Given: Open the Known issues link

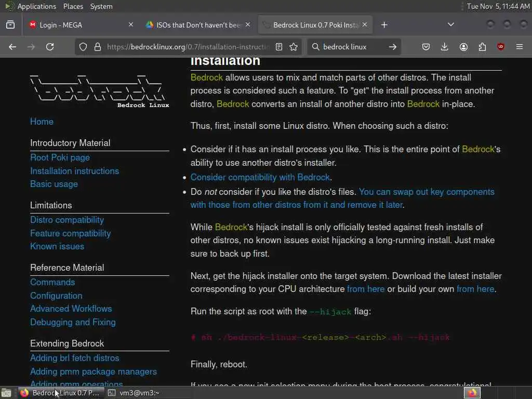Looking at the screenshot, I should click(x=57, y=246).
